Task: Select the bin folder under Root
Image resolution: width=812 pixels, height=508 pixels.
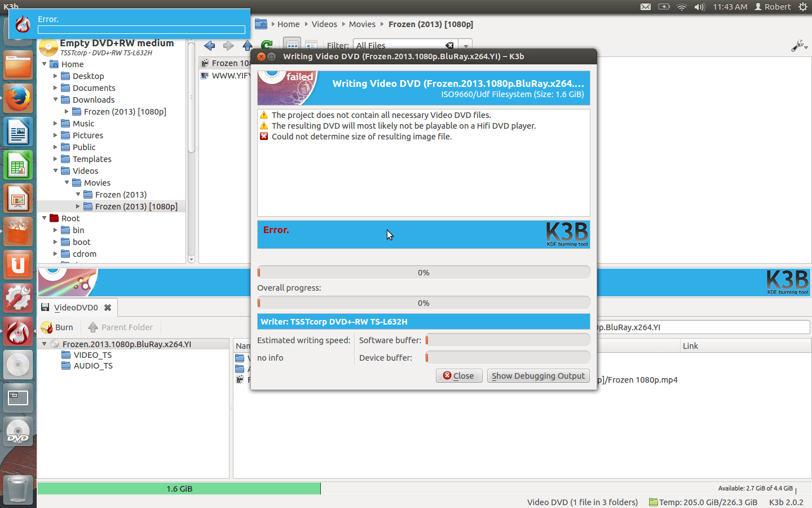Action: click(x=78, y=230)
